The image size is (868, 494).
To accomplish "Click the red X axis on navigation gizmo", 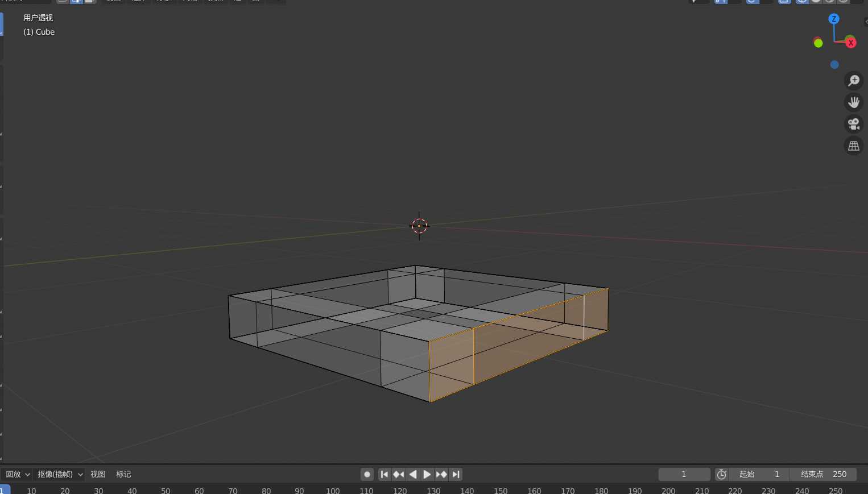I will pos(851,43).
